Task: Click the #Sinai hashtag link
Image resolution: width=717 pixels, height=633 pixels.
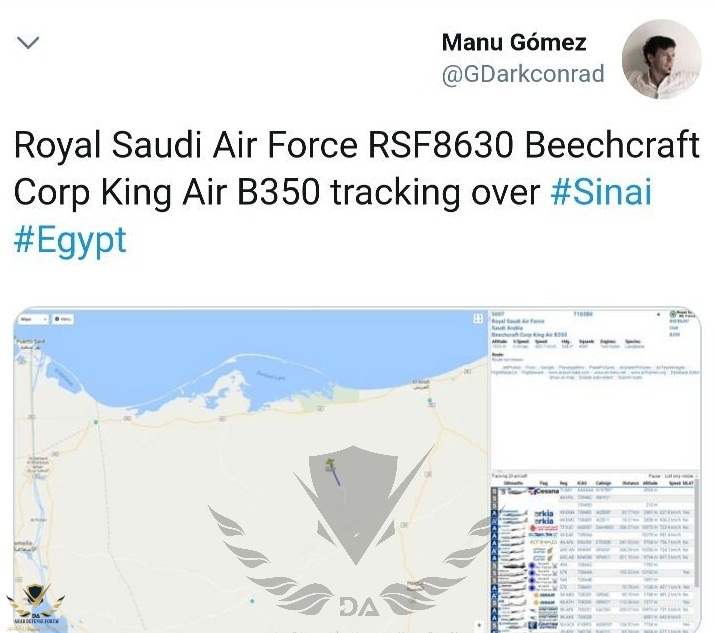Action: tap(601, 191)
